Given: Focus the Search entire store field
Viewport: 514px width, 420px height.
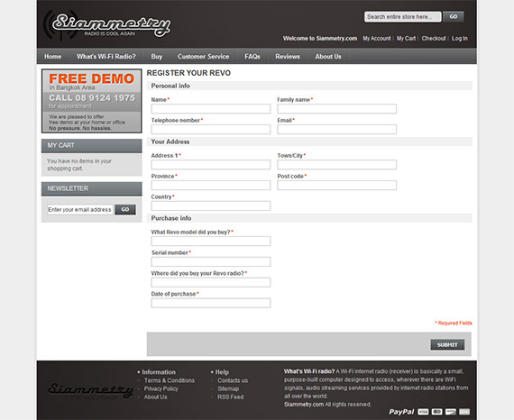Looking at the screenshot, I should [403, 17].
